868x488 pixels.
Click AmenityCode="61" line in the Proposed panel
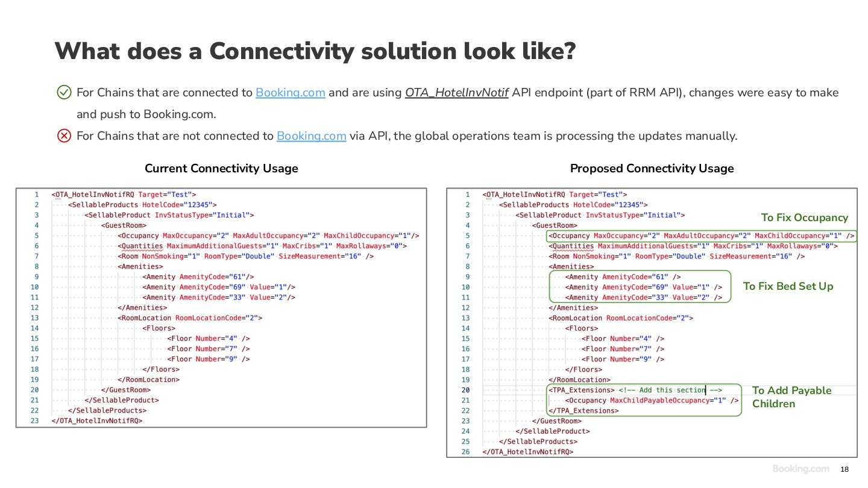pos(623,277)
